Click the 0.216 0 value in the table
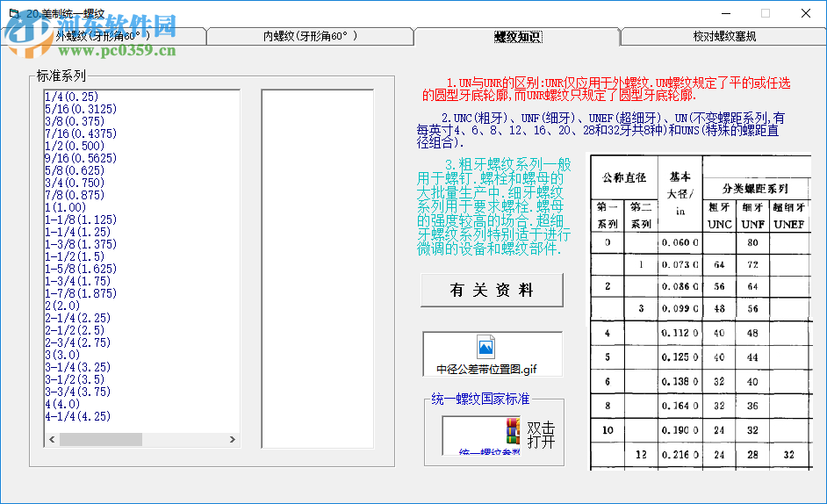This screenshot has height=504, width=827. coord(680,455)
